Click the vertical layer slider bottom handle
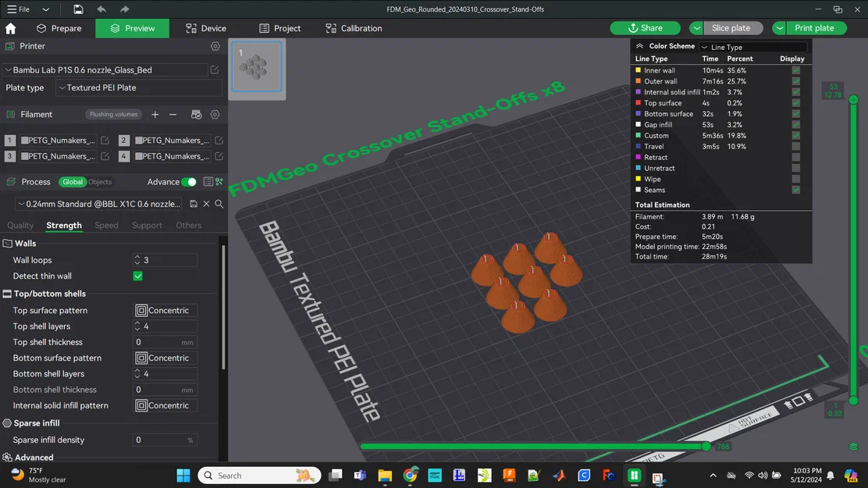 854,401
